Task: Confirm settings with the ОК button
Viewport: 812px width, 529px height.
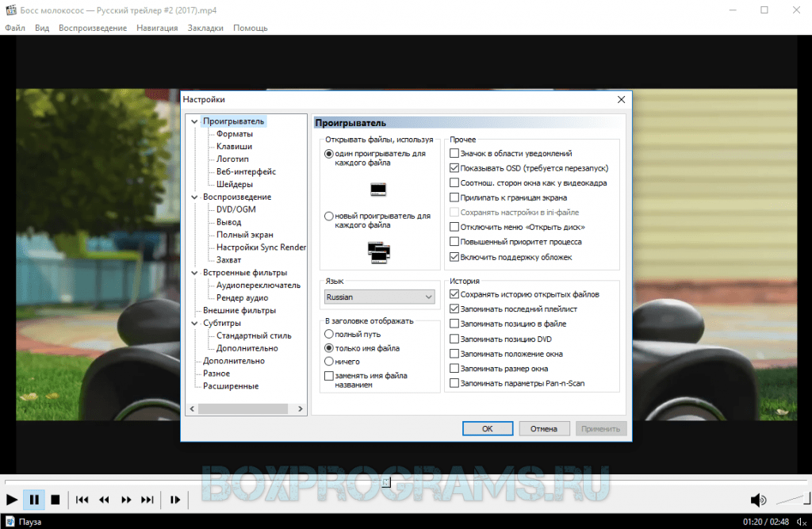Action: pos(487,427)
